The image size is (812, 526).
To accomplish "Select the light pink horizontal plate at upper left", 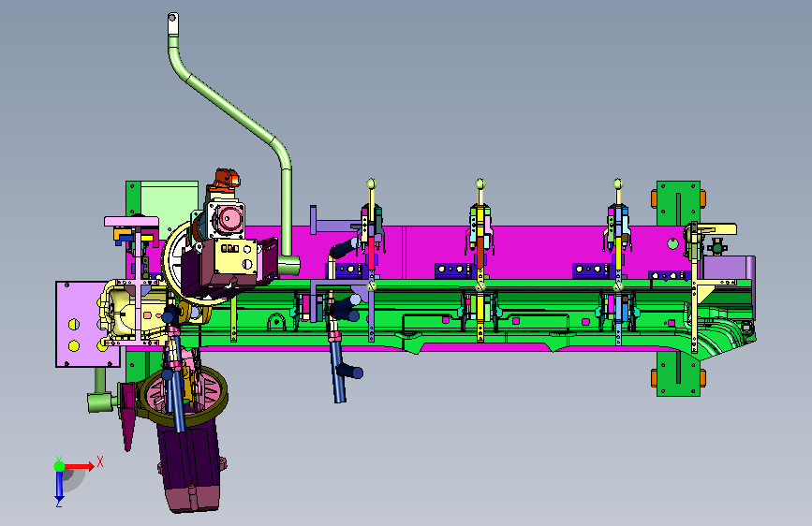I will 131,222.
